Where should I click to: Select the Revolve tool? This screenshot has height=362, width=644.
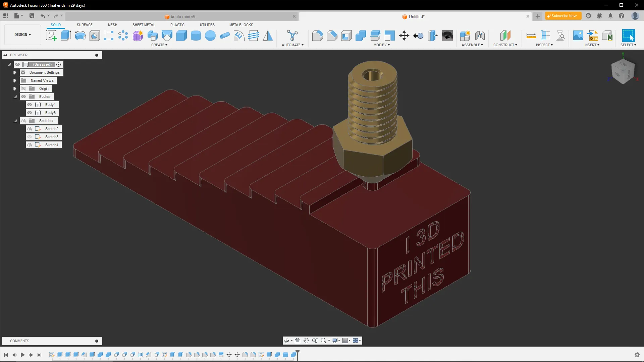click(80, 35)
